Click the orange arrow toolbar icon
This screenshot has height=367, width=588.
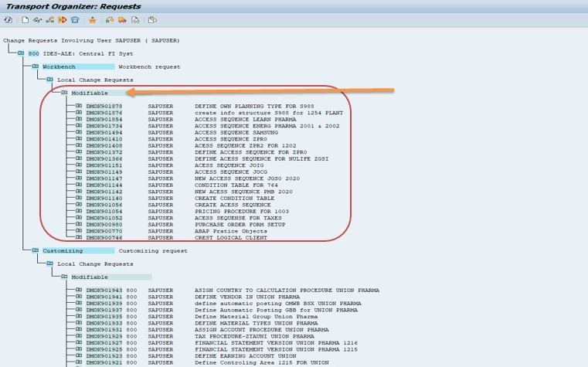(x=63, y=20)
